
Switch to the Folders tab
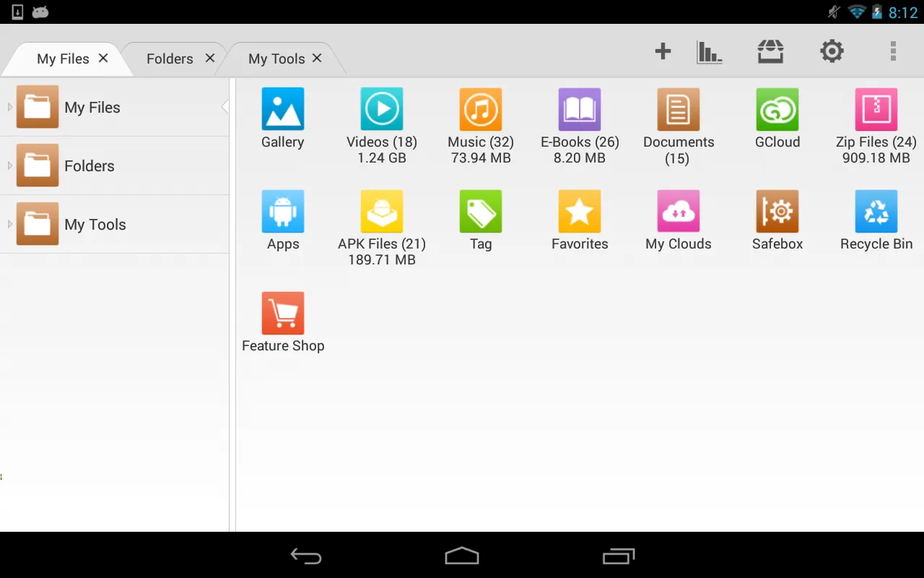click(169, 58)
